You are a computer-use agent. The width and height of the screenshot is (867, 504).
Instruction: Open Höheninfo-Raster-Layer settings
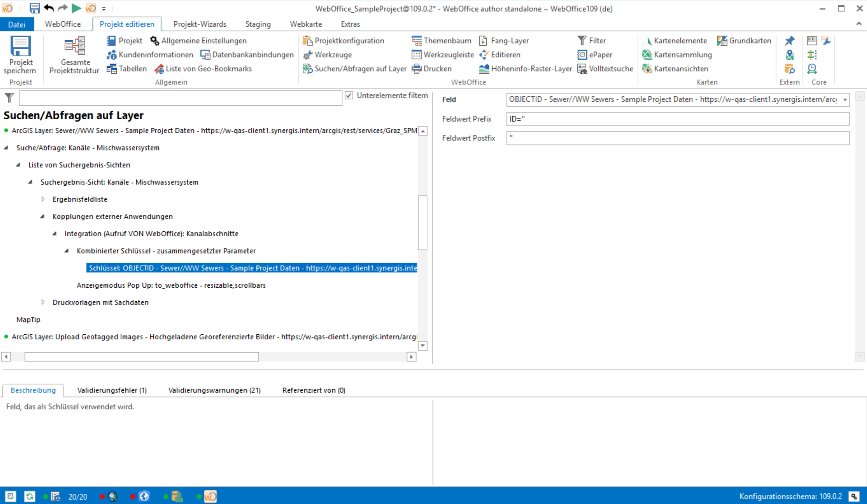tap(526, 69)
